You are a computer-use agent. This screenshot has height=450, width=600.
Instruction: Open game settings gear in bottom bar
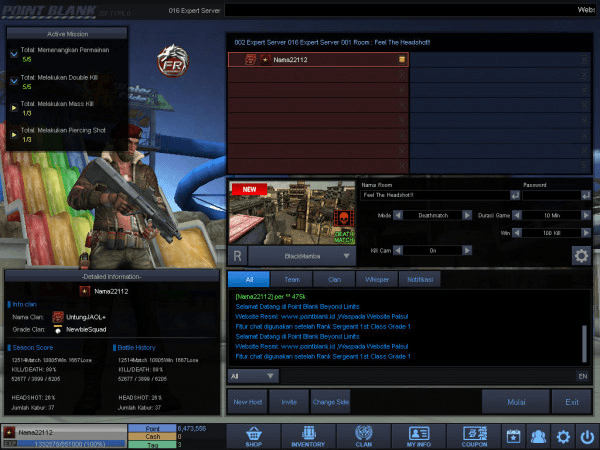click(563, 436)
